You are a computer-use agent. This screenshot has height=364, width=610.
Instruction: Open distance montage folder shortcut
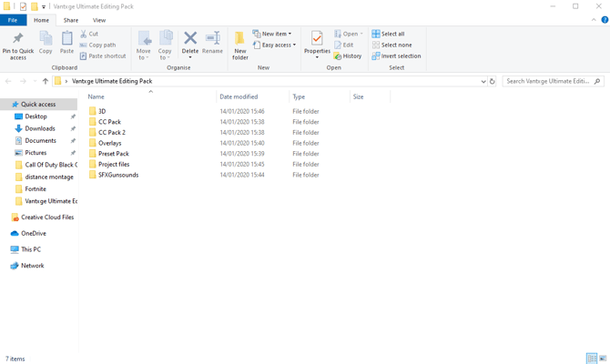tap(49, 177)
